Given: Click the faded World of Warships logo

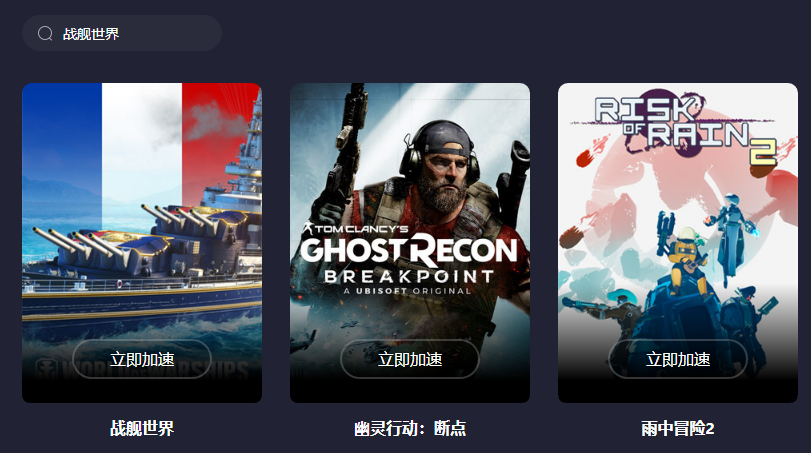Looking at the screenshot, I should (142, 369).
